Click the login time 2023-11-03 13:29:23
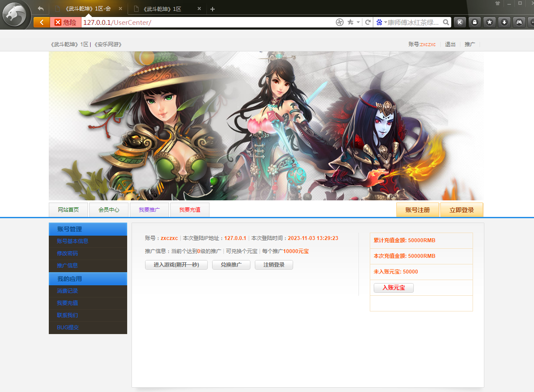The image size is (534, 392). pyautogui.click(x=313, y=238)
